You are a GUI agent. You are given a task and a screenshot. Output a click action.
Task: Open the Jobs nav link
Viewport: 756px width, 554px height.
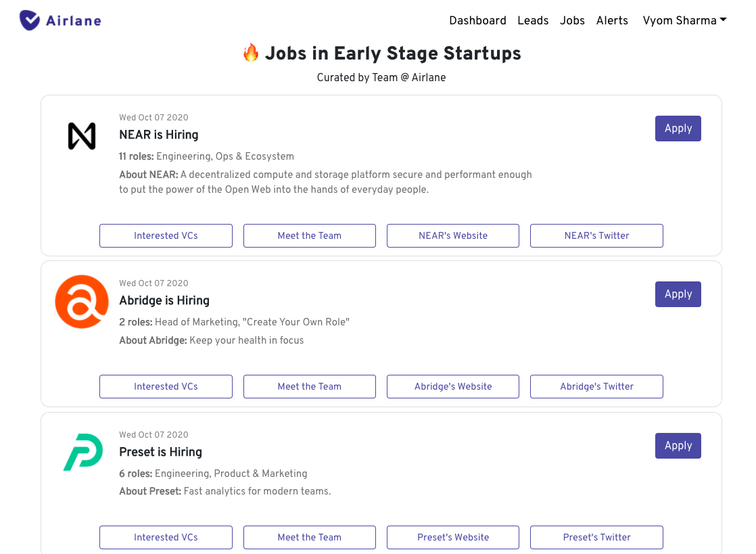click(572, 20)
